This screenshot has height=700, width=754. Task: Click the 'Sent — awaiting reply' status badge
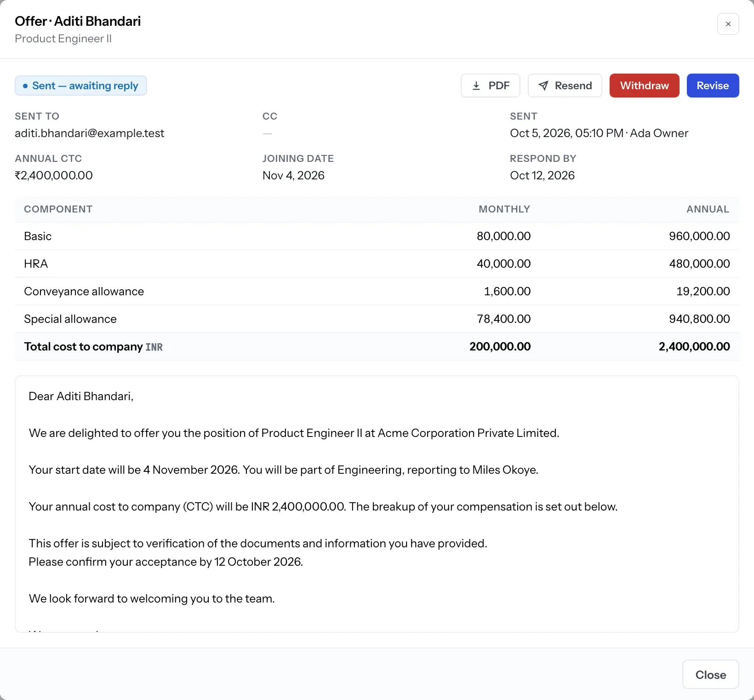81,86
